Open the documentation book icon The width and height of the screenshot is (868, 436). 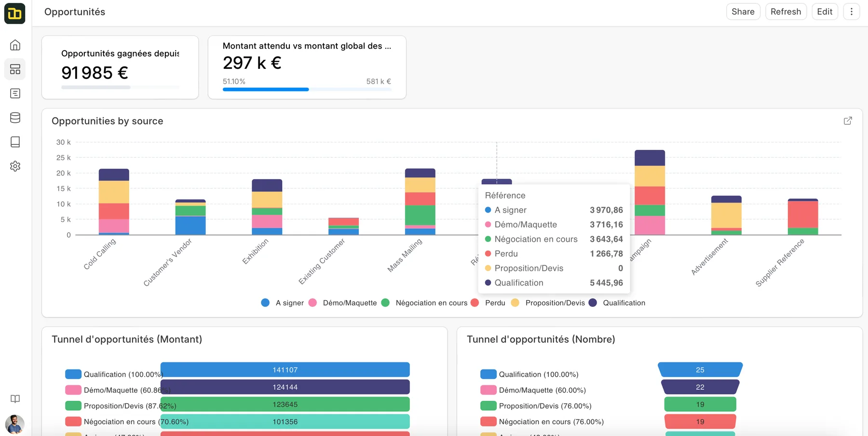(x=15, y=399)
